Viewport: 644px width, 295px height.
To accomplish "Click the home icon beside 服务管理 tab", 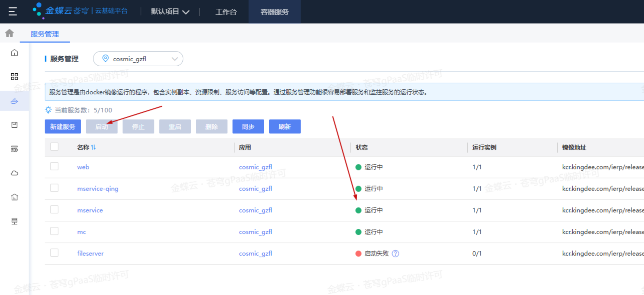I will pos(10,33).
